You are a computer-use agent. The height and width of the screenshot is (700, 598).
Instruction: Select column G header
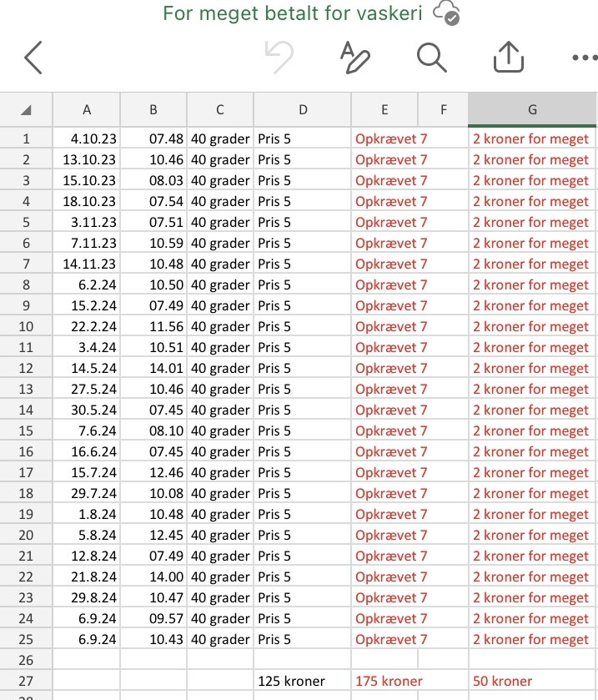(x=533, y=110)
